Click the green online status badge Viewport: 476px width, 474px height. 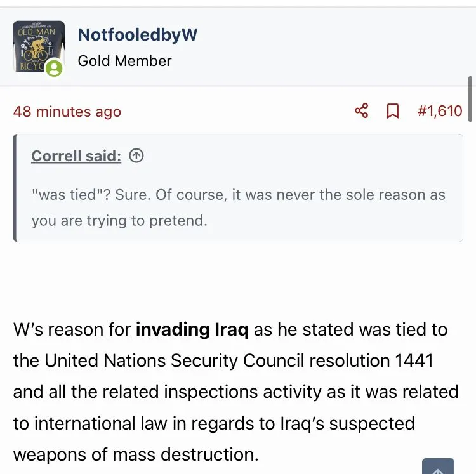point(55,69)
